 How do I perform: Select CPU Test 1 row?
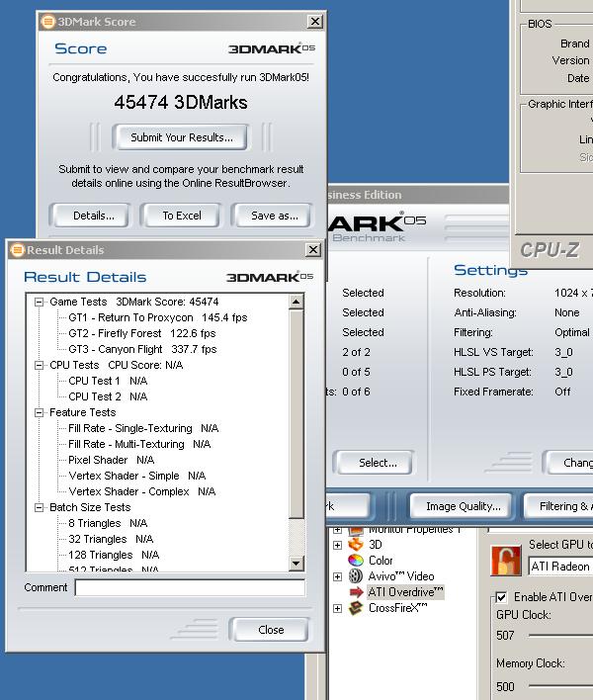tap(108, 381)
